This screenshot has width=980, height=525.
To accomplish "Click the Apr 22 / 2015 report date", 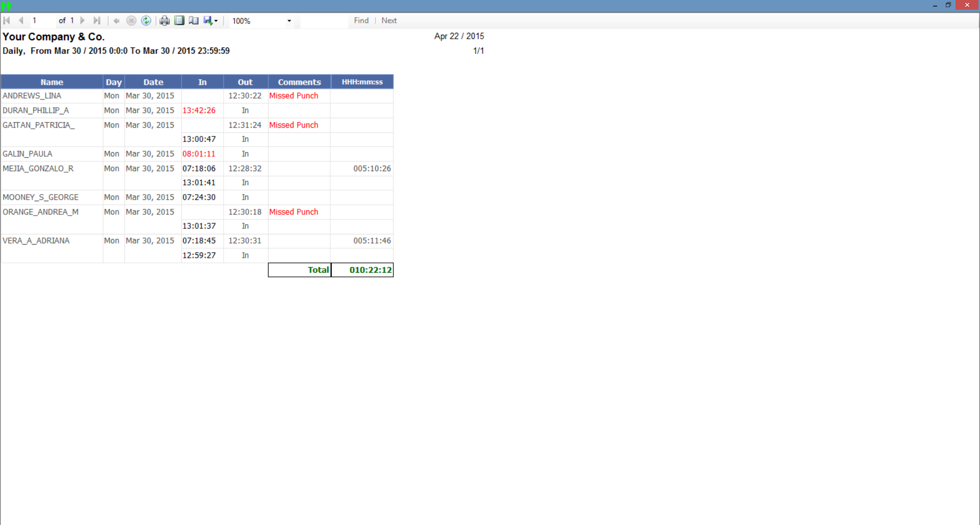I will pyautogui.click(x=459, y=36).
